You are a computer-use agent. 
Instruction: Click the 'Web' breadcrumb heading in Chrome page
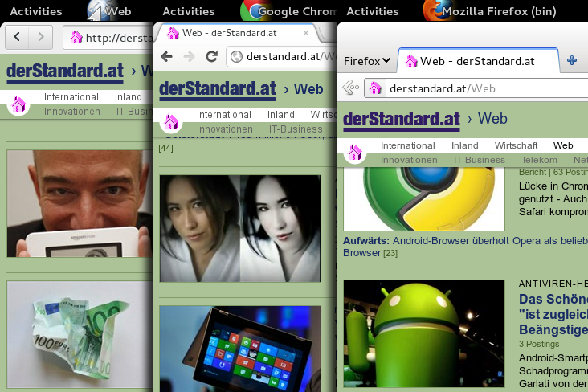(308, 89)
